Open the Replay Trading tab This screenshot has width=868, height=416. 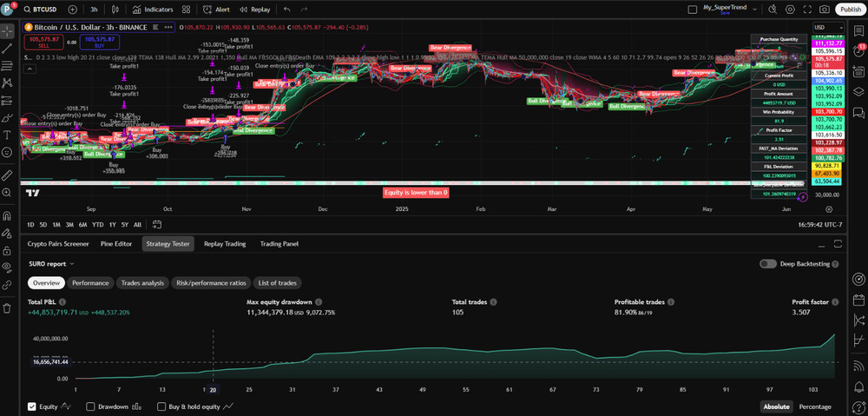225,244
